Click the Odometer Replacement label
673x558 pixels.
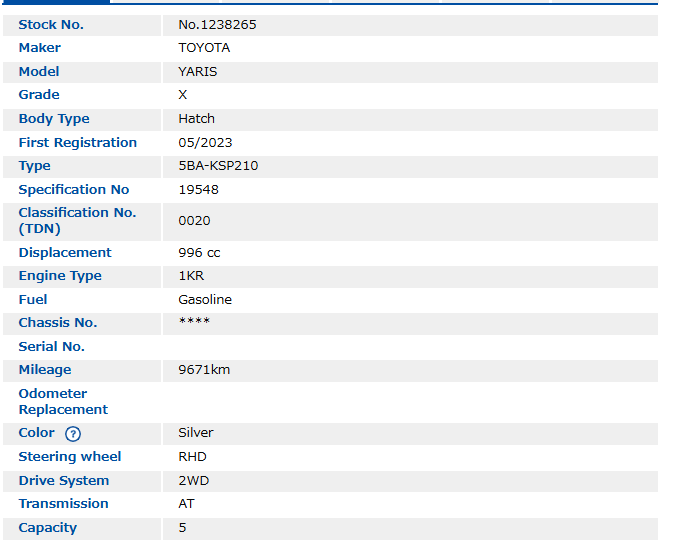[63, 402]
